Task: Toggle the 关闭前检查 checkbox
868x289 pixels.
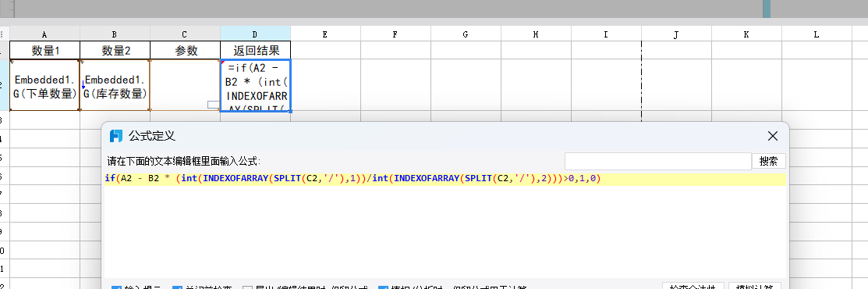Action: pyautogui.click(x=177, y=287)
